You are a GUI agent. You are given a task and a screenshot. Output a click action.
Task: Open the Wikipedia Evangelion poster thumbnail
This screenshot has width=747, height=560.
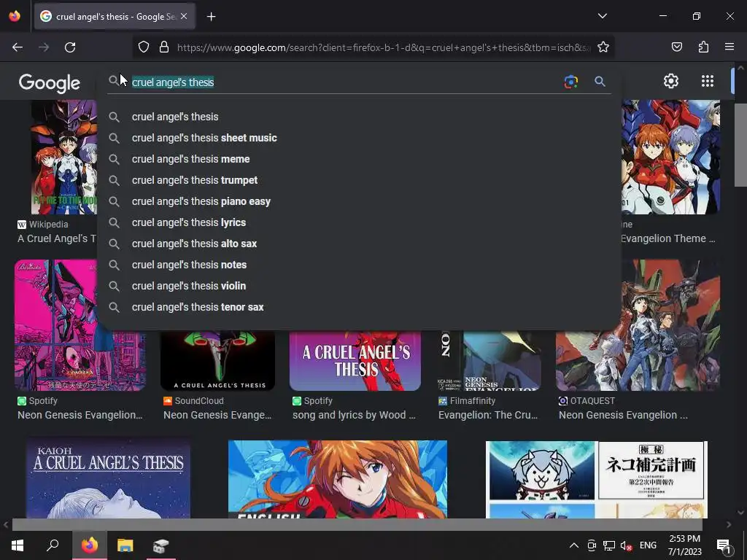click(x=64, y=157)
